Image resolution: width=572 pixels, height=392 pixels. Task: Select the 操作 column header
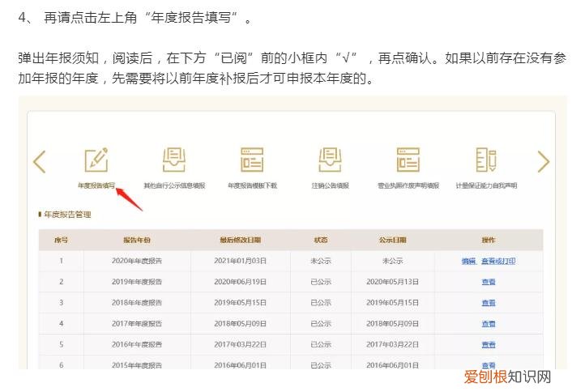click(x=489, y=240)
